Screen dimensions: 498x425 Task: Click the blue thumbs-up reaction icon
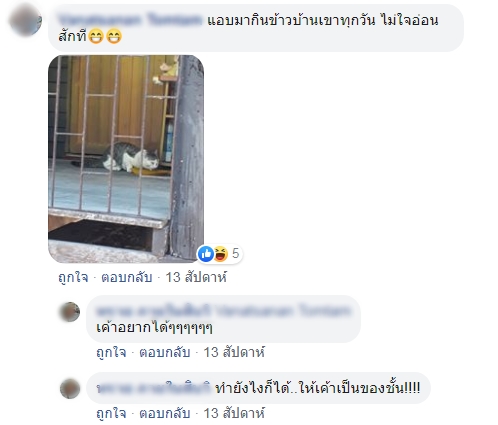pyautogui.click(x=206, y=254)
